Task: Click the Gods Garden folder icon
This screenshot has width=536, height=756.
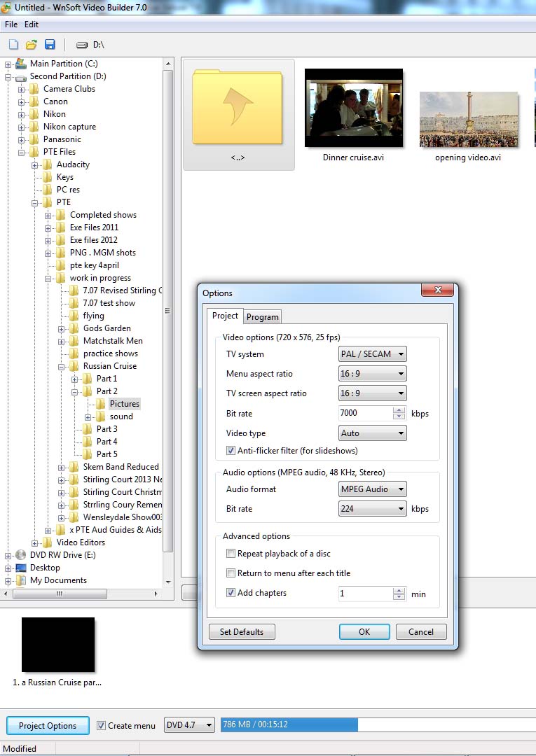Action: click(x=74, y=328)
